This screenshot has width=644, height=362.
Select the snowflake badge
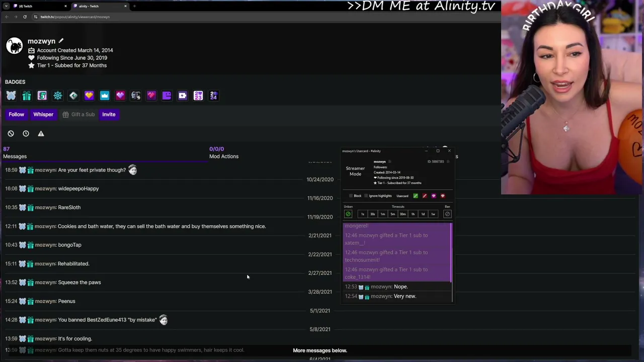[x=58, y=96]
